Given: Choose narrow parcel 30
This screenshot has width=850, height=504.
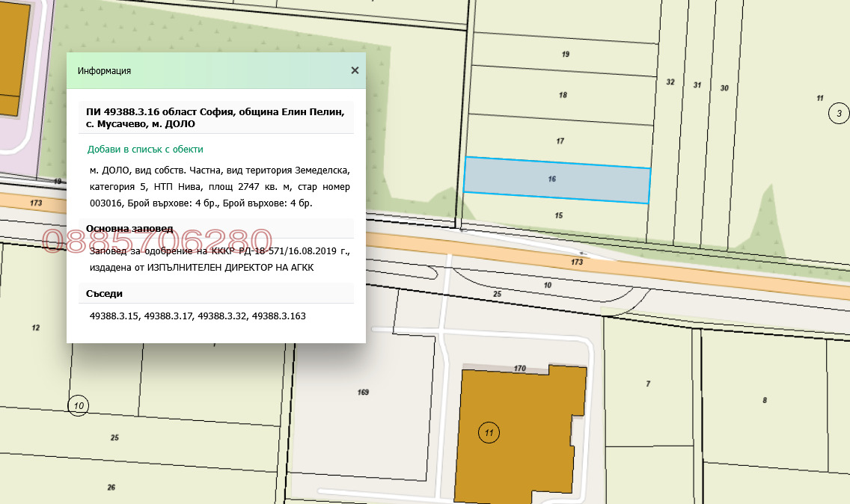Looking at the screenshot, I should [724, 88].
